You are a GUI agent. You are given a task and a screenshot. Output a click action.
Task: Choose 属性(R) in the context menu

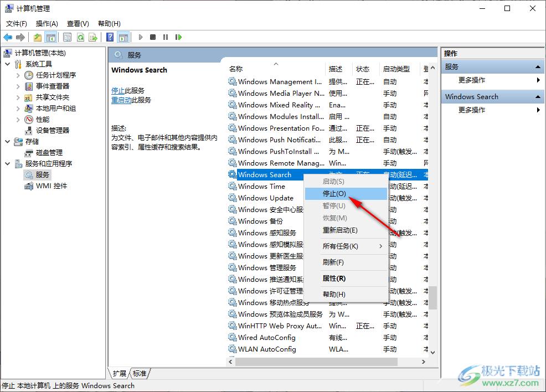tap(346, 278)
